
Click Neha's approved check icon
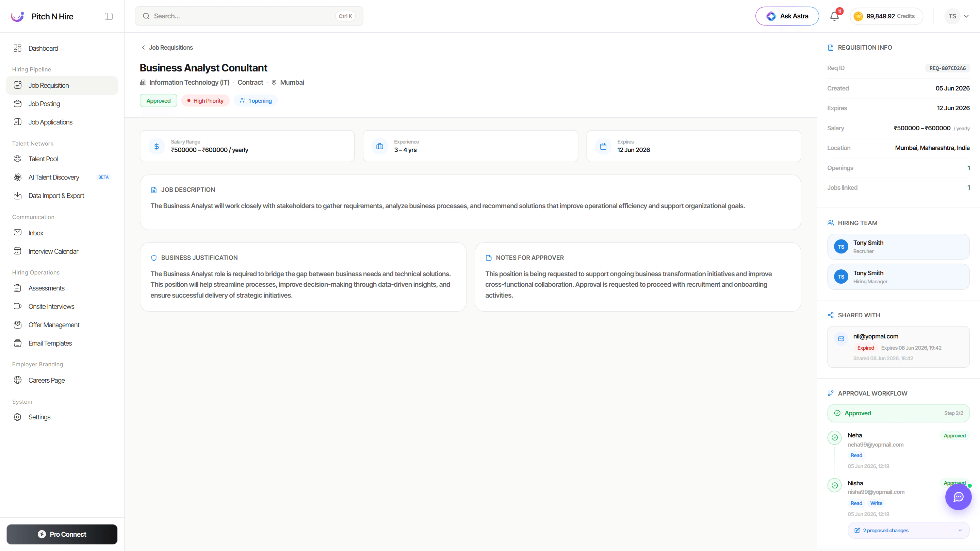(835, 437)
